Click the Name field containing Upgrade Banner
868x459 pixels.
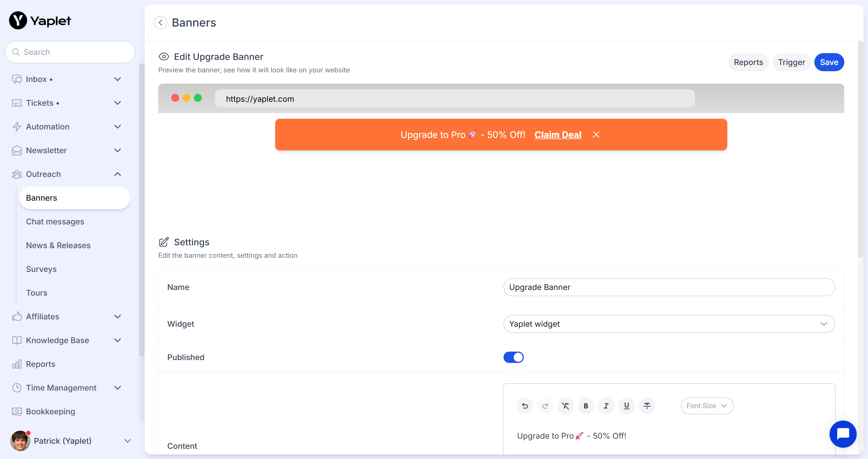pos(669,287)
